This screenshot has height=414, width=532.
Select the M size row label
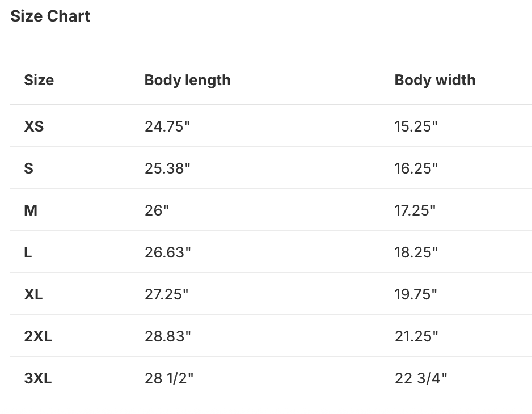click(31, 210)
